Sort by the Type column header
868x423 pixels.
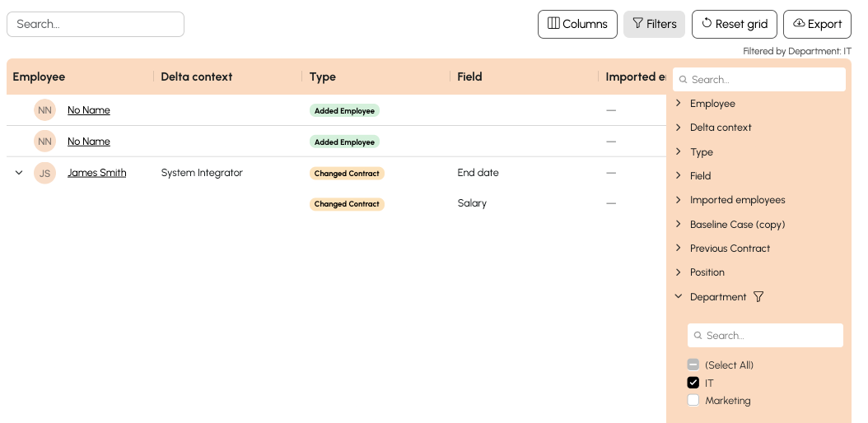click(x=323, y=77)
